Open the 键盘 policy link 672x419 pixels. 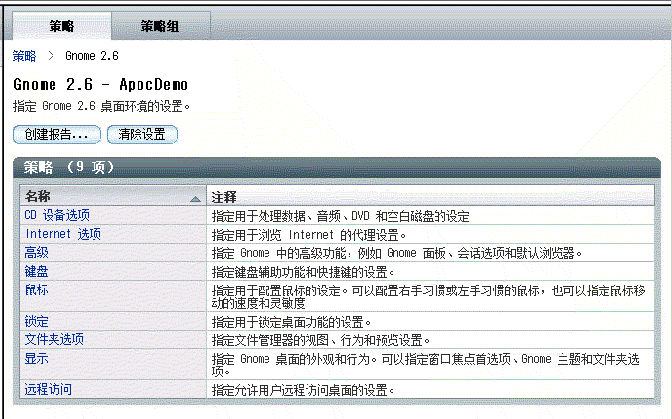(x=36, y=271)
